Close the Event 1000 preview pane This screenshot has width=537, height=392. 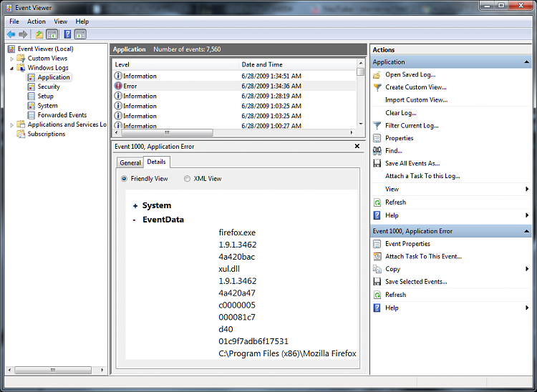(x=357, y=146)
